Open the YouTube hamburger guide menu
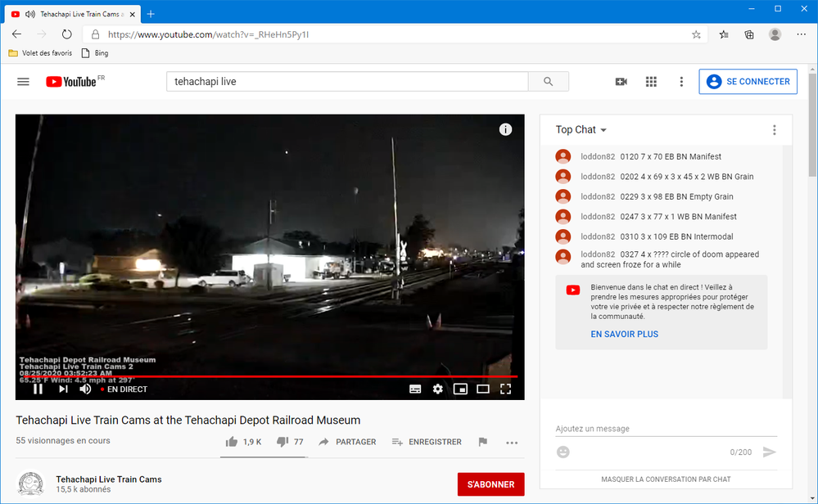This screenshot has width=818, height=504. coord(23,82)
